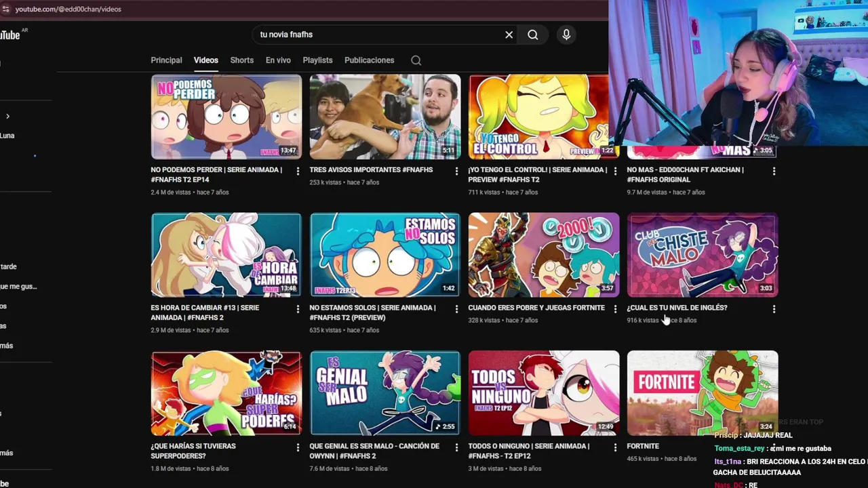Open title link NO PODEMOS PERDER | SERIE ANIMADA

(x=216, y=175)
